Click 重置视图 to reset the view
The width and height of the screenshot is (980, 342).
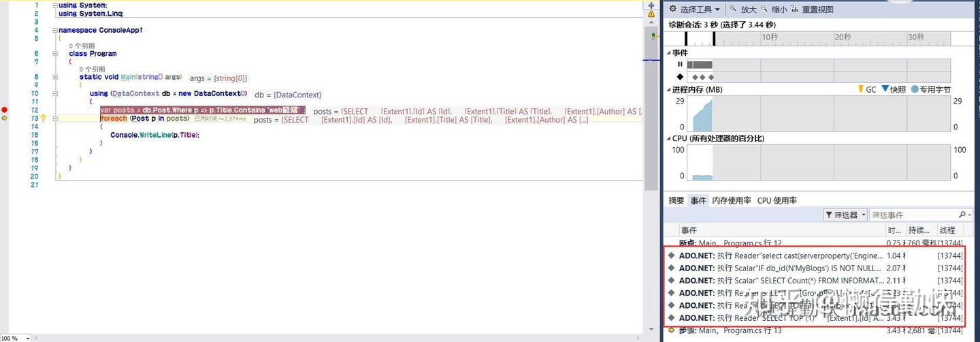(x=813, y=10)
